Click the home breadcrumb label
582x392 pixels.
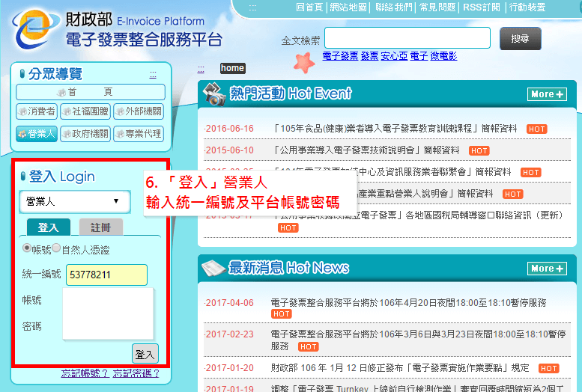(232, 68)
